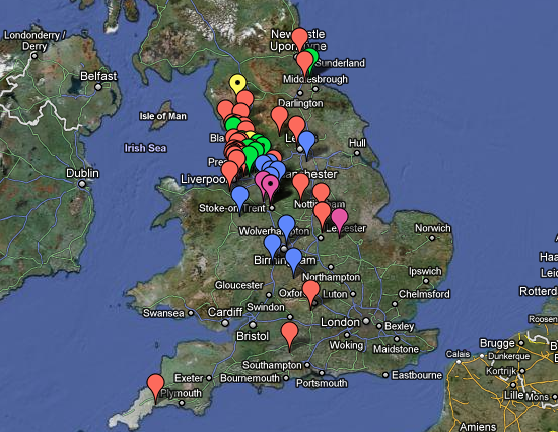Select the Hull city label
The image size is (558, 432).
coord(357,143)
